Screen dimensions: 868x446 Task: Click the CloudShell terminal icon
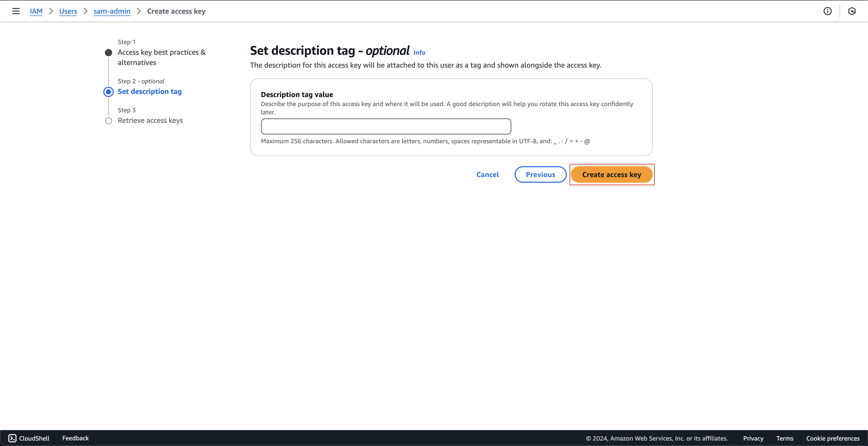coord(12,438)
